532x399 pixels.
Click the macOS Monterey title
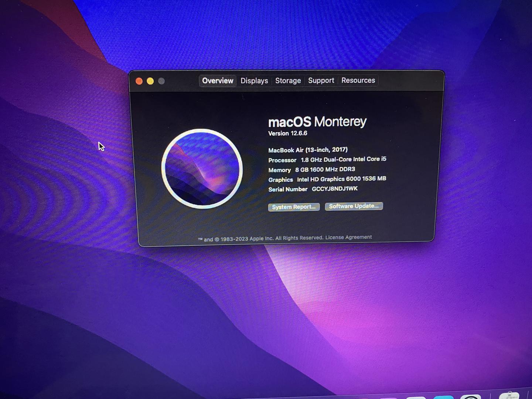pyautogui.click(x=317, y=122)
